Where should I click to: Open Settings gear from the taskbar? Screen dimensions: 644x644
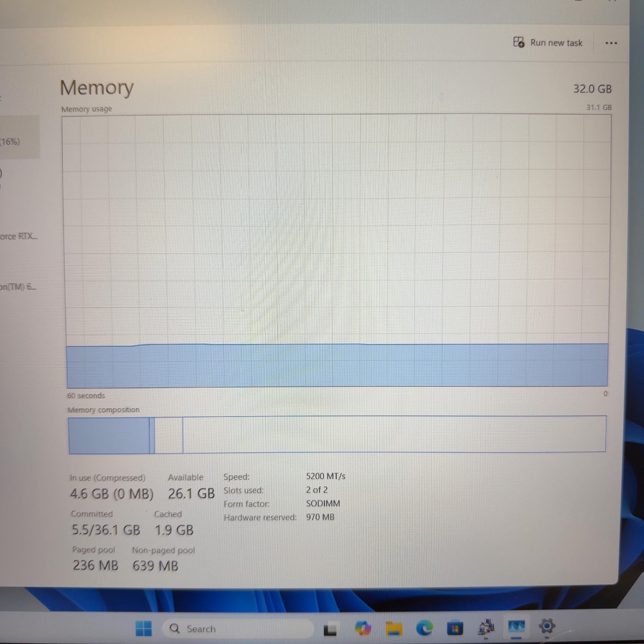point(547,626)
